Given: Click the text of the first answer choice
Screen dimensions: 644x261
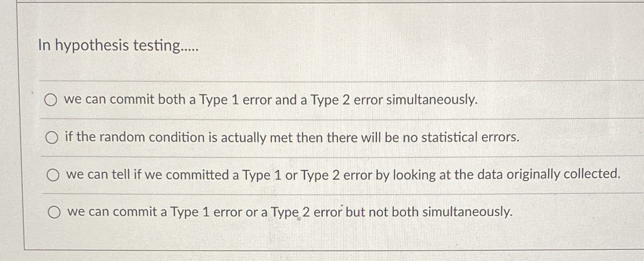Looking at the screenshot, I should pos(271,99).
